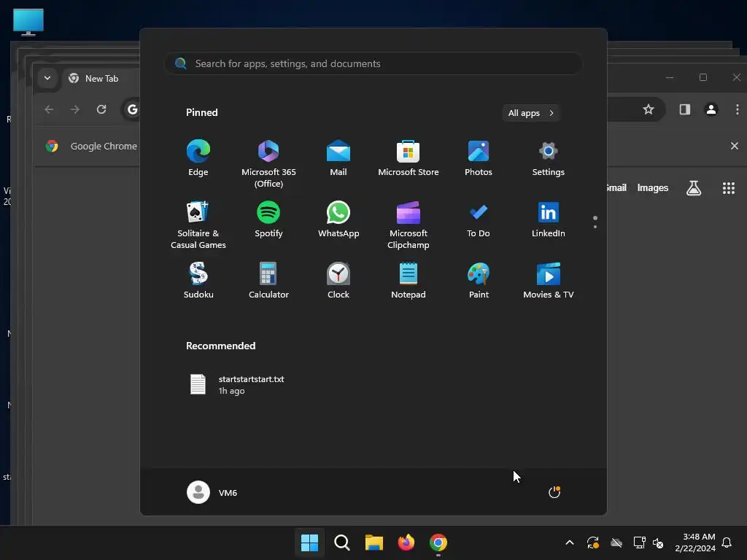Open the OneDrive cloud tray icon
This screenshot has width=747, height=560.
click(616, 542)
